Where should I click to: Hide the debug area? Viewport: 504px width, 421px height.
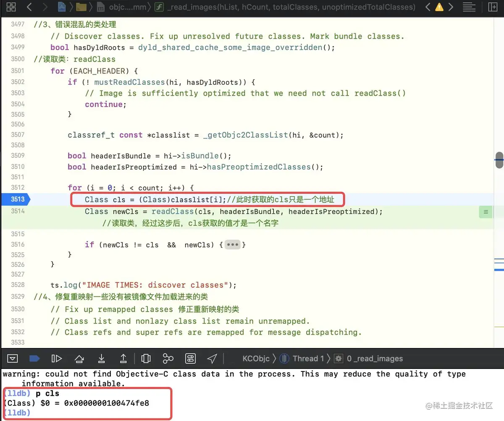pos(13,358)
